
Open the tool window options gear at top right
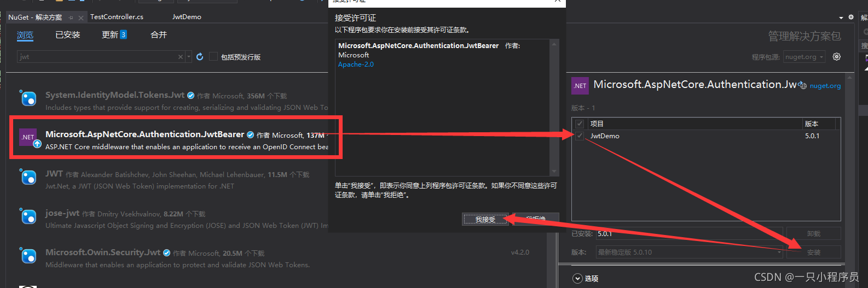(851, 17)
